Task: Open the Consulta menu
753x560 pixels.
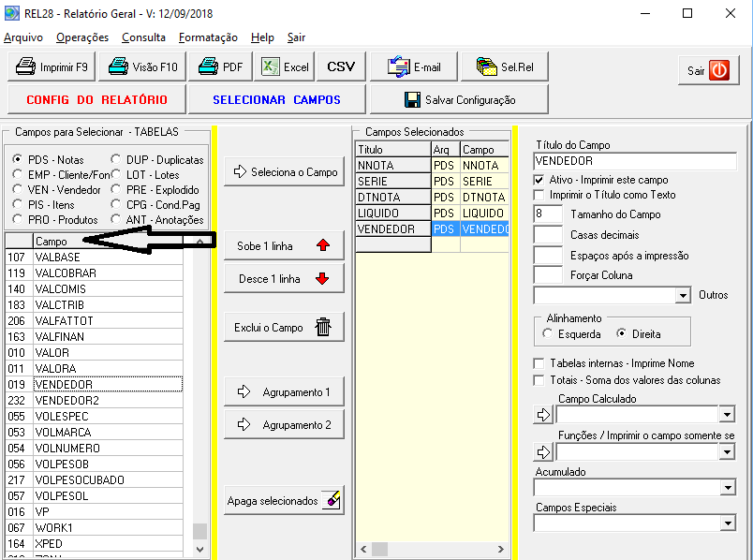Action: (x=143, y=37)
